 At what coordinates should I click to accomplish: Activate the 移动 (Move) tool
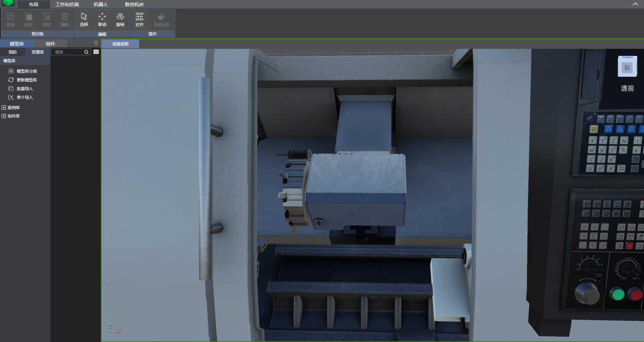[x=102, y=19]
